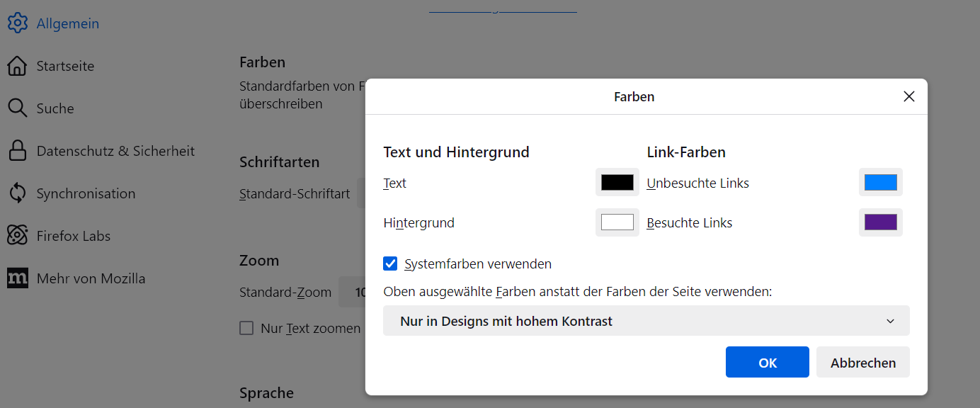This screenshot has height=408, width=980.
Task: Click the Firefox Labs icon
Action: click(x=17, y=236)
